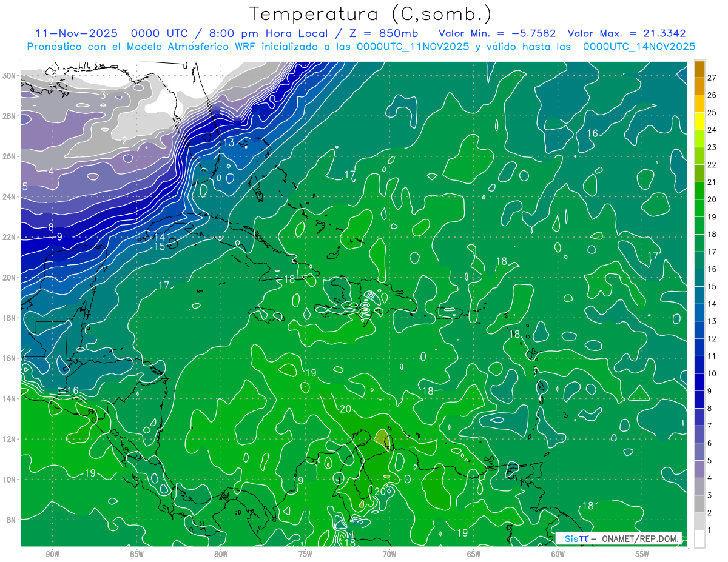The width and height of the screenshot is (728, 562).
Task: Click the "80W" longitude axis label
Action: click(221, 555)
